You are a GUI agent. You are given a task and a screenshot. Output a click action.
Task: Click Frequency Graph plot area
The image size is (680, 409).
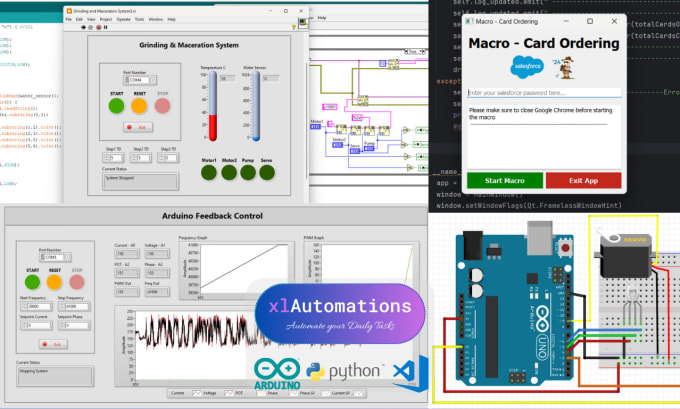click(244, 268)
